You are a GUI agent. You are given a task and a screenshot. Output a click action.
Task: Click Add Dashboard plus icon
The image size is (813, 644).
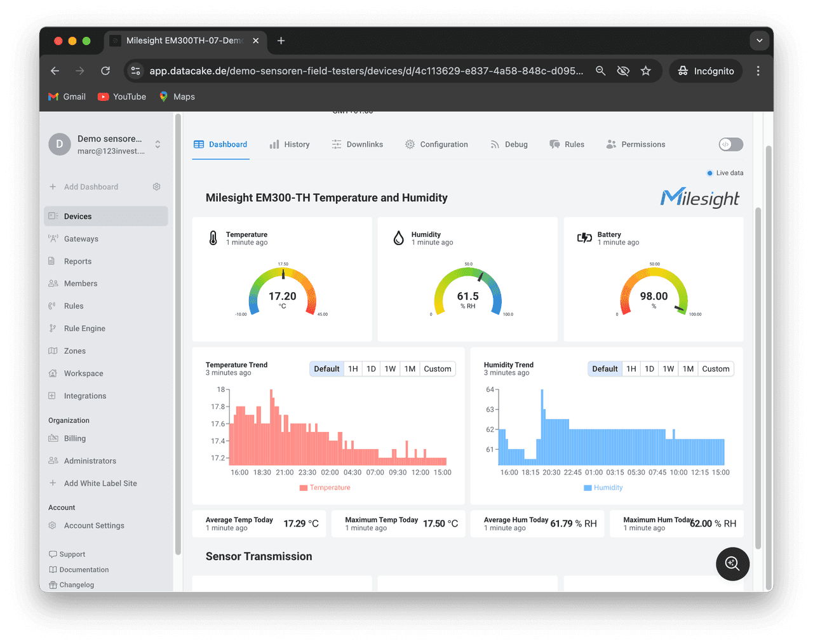coord(53,187)
